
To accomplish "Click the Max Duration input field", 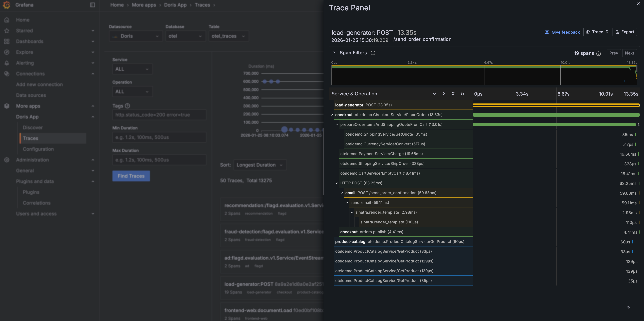I will tap(159, 160).
